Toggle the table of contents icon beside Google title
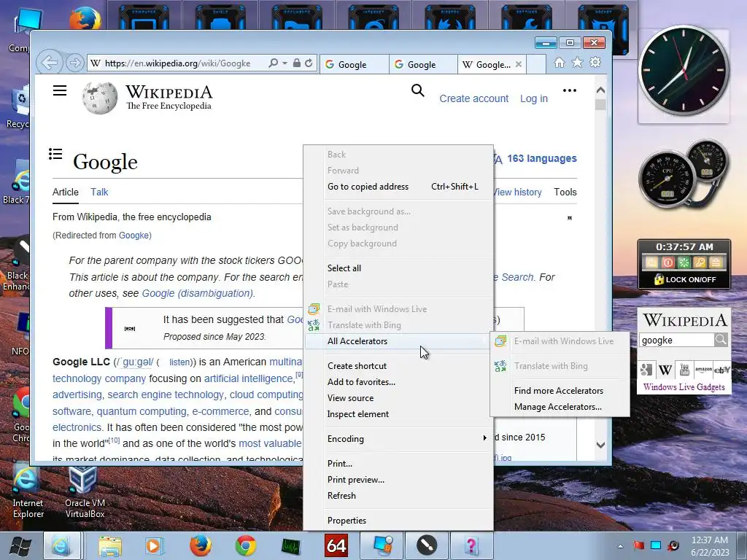 (x=55, y=154)
